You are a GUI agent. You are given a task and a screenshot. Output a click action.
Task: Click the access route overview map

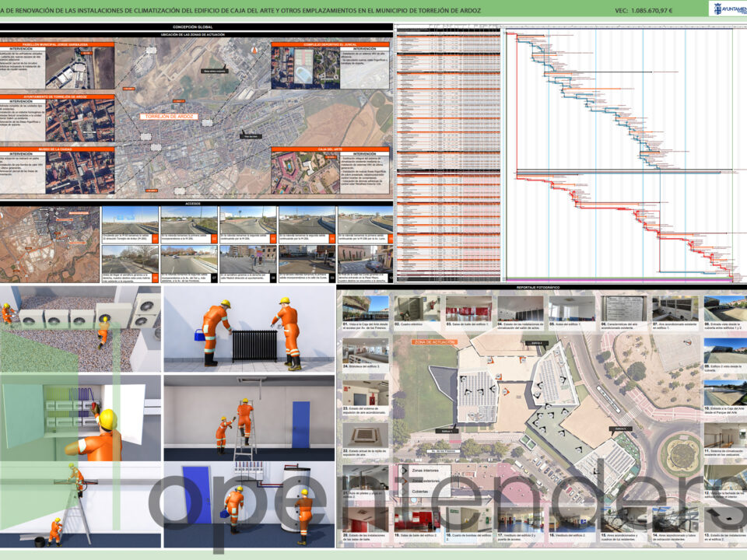[50, 243]
